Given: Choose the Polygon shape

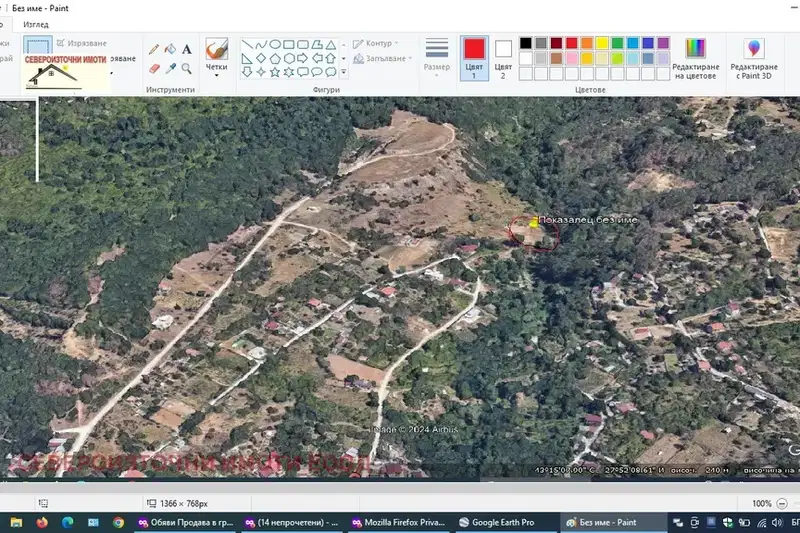Looking at the screenshot, I should (x=317, y=45).
